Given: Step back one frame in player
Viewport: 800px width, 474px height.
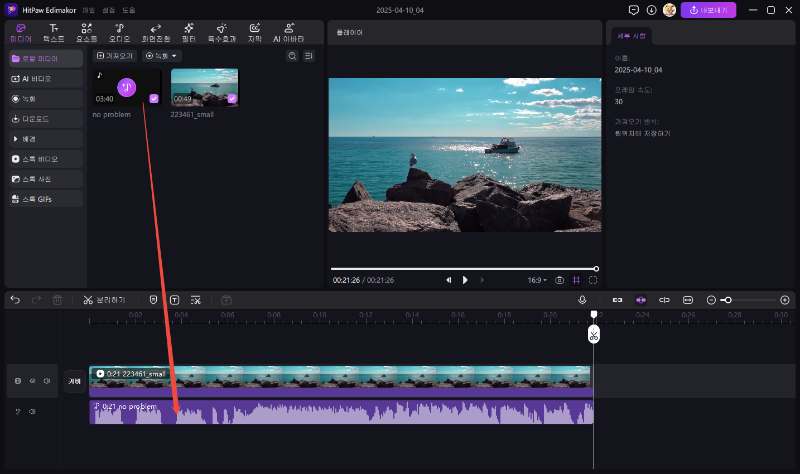Looking at the screenshot, I should click(448, 280).
